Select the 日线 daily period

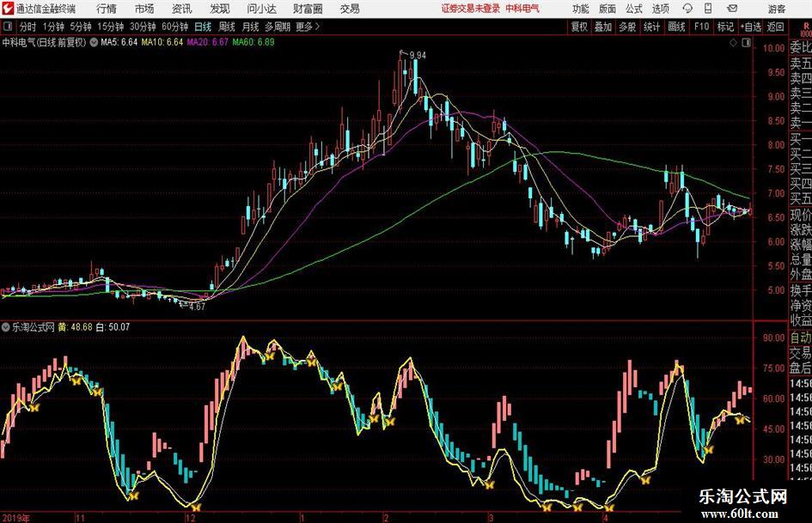click(203, 27)
